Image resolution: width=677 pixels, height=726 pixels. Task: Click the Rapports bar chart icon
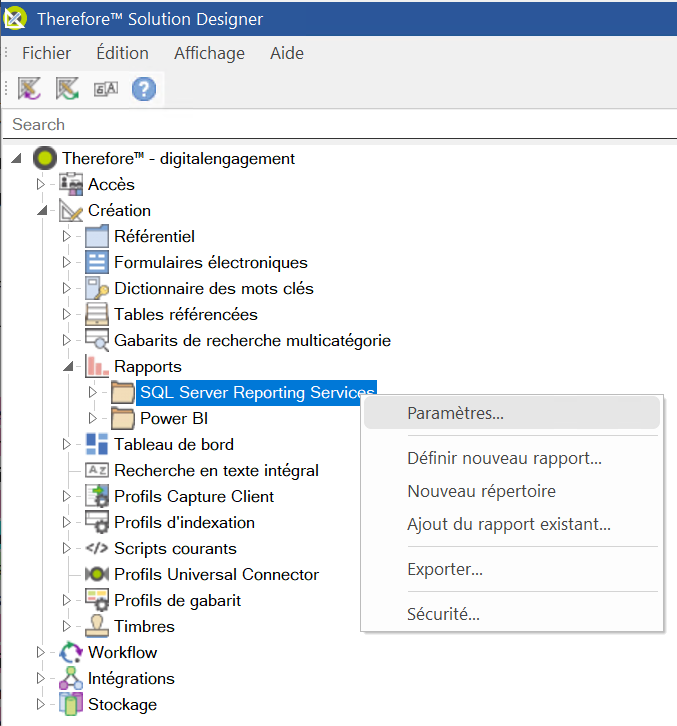pyautogui.click(x=97, y=366)
